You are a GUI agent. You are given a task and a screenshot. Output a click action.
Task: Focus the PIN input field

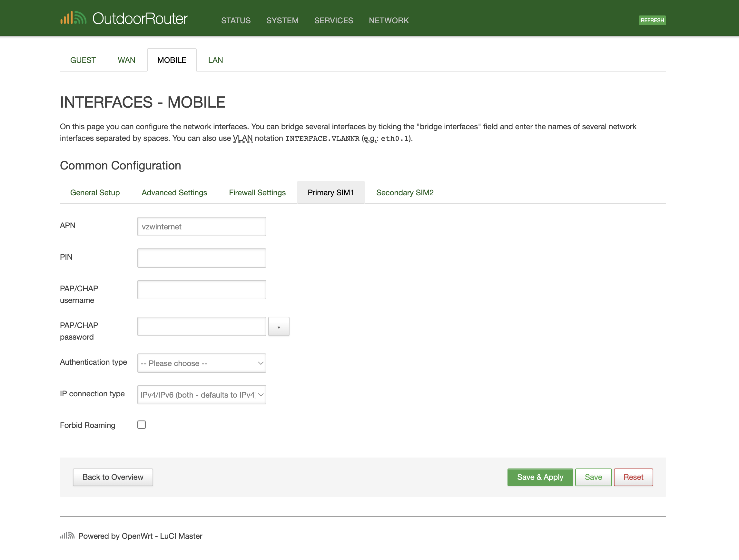202,258
